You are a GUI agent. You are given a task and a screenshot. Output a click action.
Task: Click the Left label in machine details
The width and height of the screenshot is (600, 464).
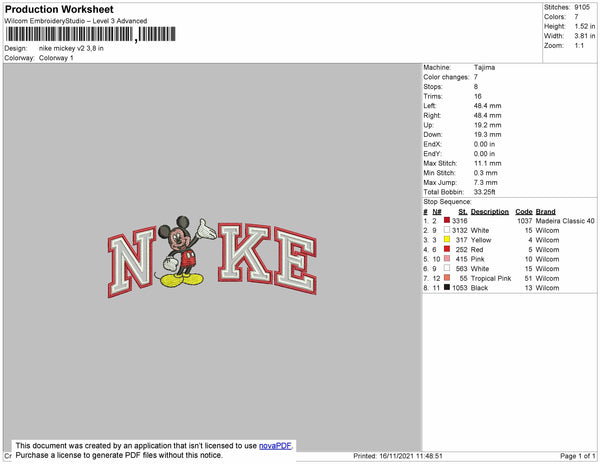(429, 106)
